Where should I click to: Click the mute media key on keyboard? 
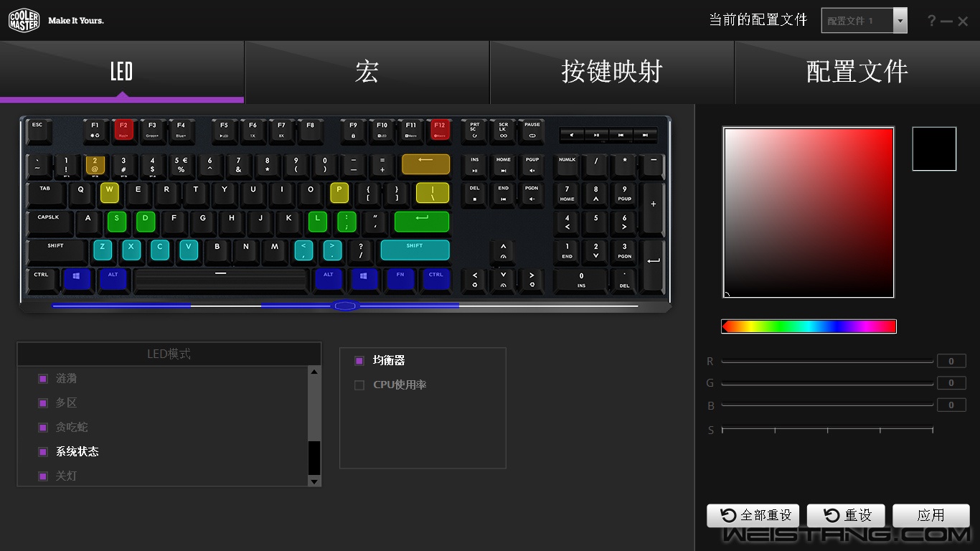coord(572,135)
